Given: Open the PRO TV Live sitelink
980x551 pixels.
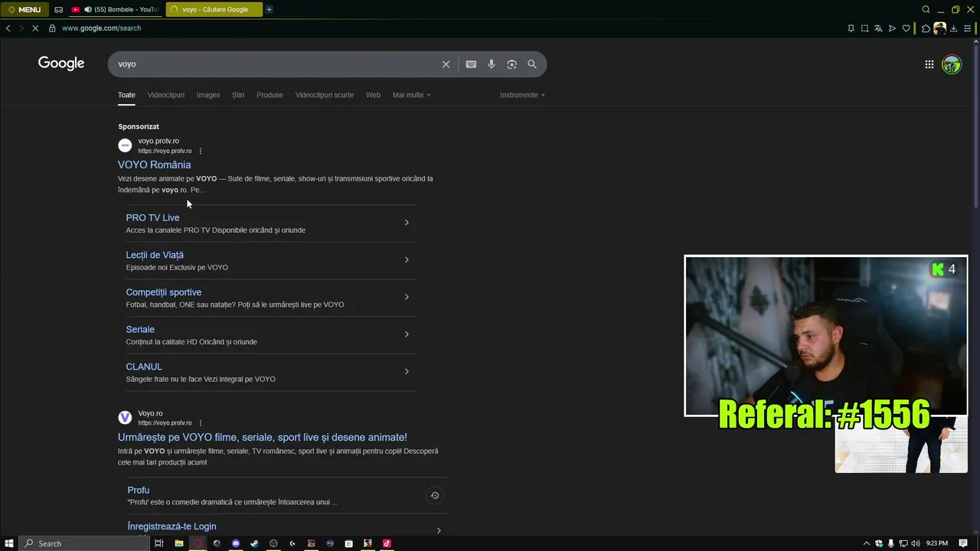Looking at the screenshot, I should (x=152, y=217).
